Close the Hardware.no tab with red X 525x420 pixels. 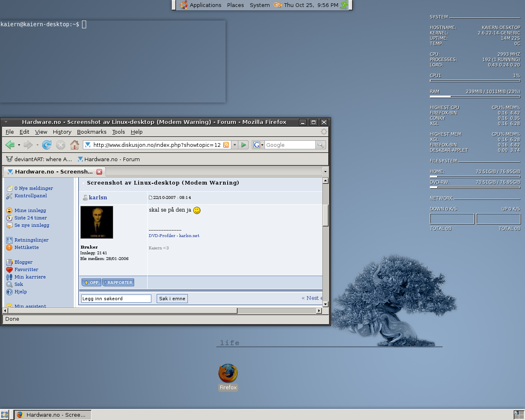point(99,172)
